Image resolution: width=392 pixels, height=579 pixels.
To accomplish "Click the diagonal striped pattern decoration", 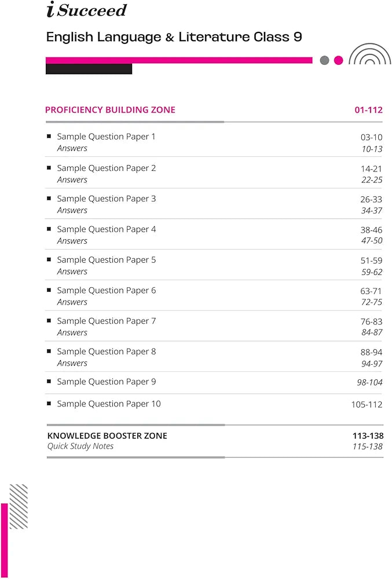I will (19, 506).
